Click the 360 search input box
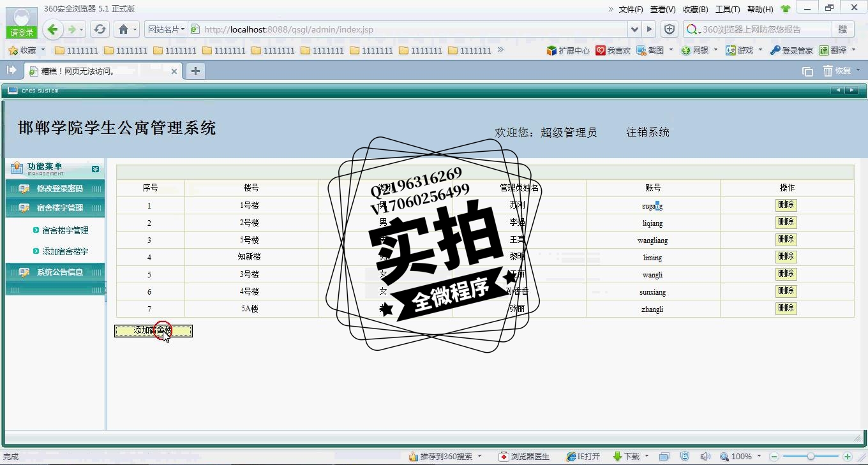The image size is (868, 465). 765,29
